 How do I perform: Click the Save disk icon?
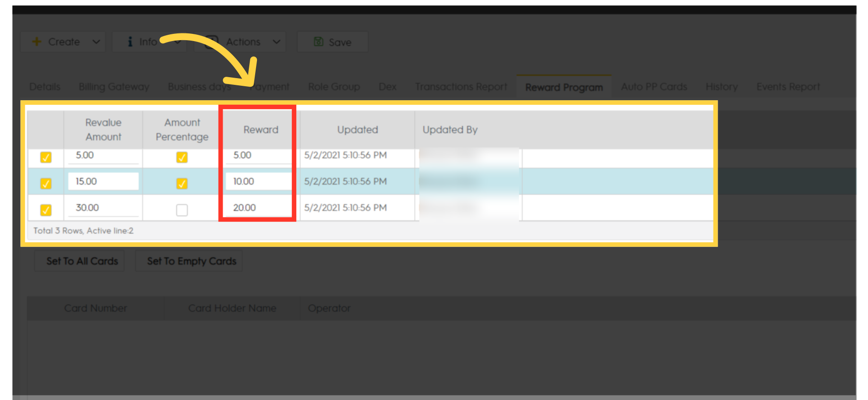[x=318, y=42]
